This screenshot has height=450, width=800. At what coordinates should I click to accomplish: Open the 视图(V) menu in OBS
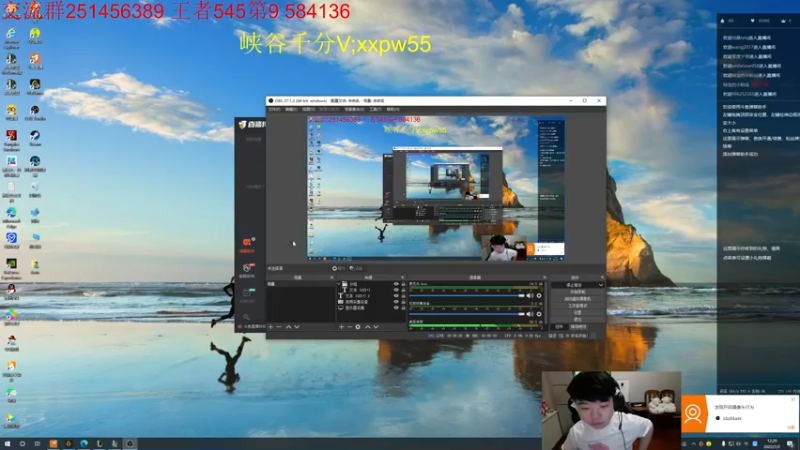pos(308,109)
